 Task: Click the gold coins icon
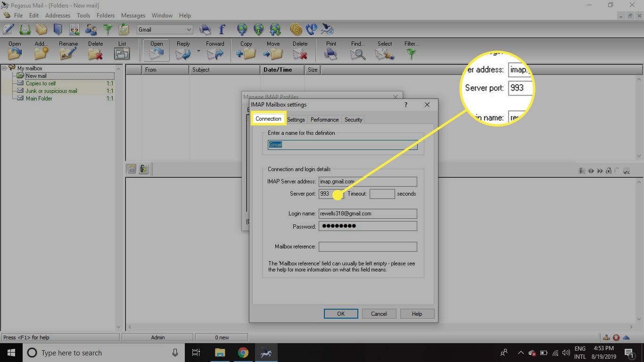(x=296, y=30)
